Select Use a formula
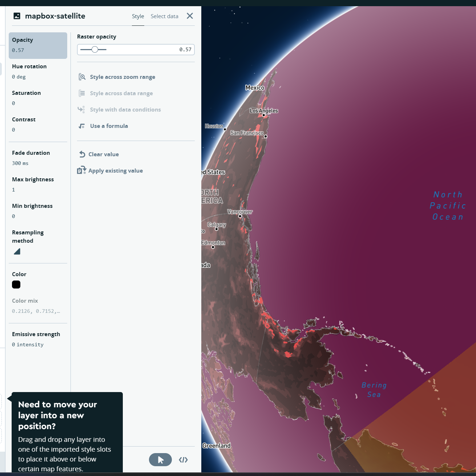476x476 pixels. pyautogui.click(x=108, y=126)
